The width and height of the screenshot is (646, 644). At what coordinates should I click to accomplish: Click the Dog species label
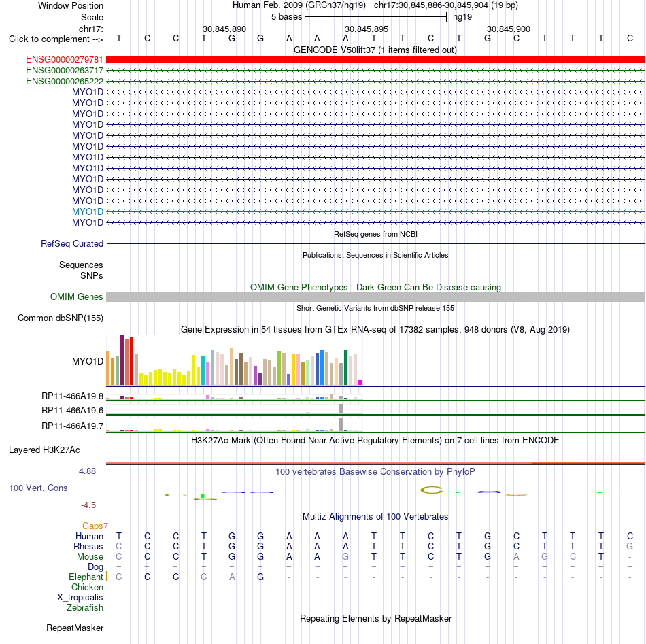(x=95, y=567)
